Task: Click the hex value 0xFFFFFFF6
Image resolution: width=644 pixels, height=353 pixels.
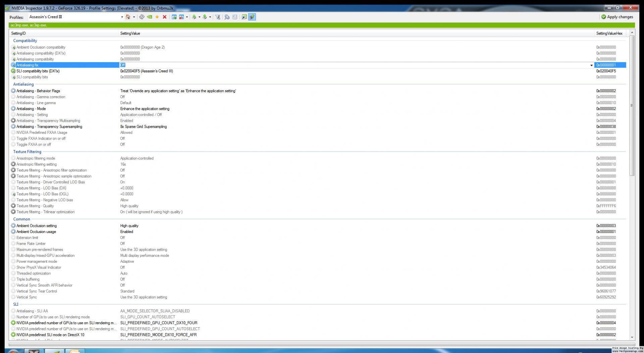Action: [x=606, y=206]
